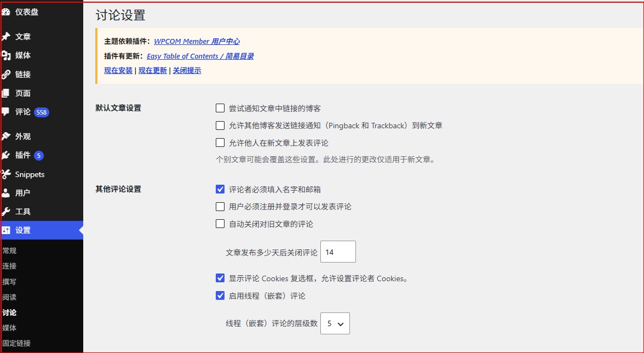Click the 其他评论设置 section label

[x=118, y=189]
